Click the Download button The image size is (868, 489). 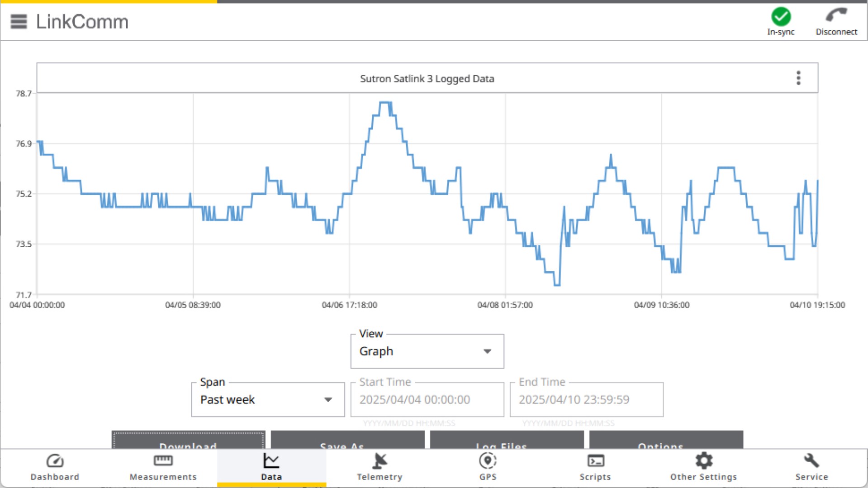[188, 441]
